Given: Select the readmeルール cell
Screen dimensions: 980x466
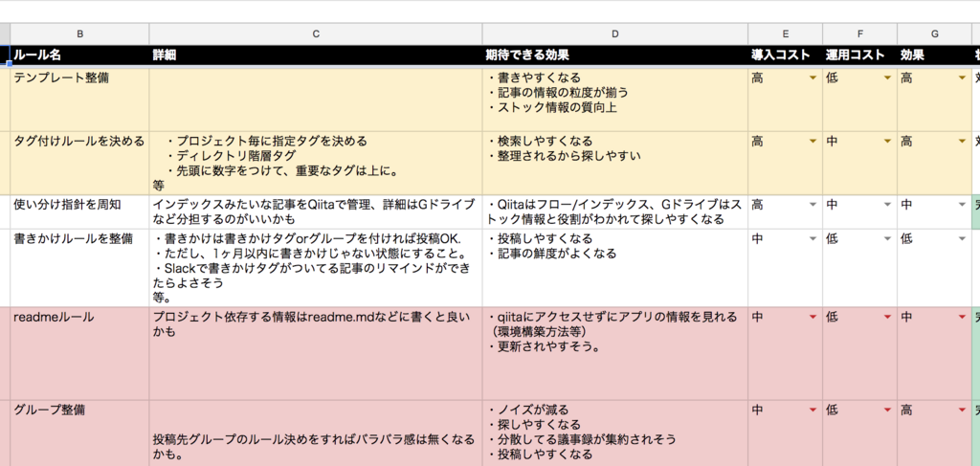Looking at the screenshot, I should click(79, 353).
